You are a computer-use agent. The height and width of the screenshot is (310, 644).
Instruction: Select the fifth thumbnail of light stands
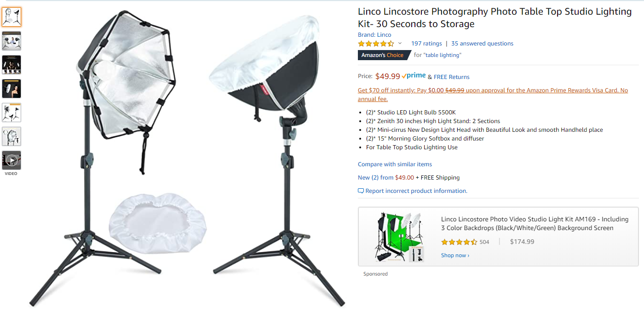click(x=11, y=113)
